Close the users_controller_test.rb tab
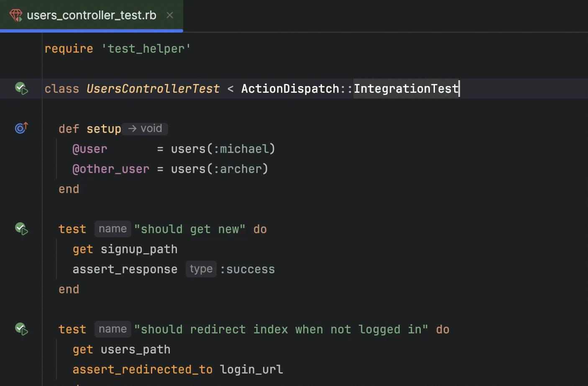Image resolution: width=588 pixels, height=386 pixels. pyautogui.click(x=170, y=15)
